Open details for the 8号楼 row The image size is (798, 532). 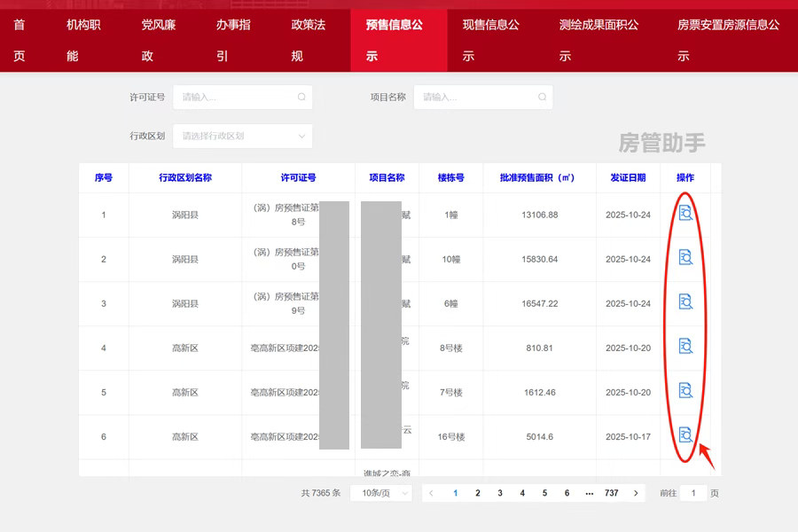click(x=684, y=347)
